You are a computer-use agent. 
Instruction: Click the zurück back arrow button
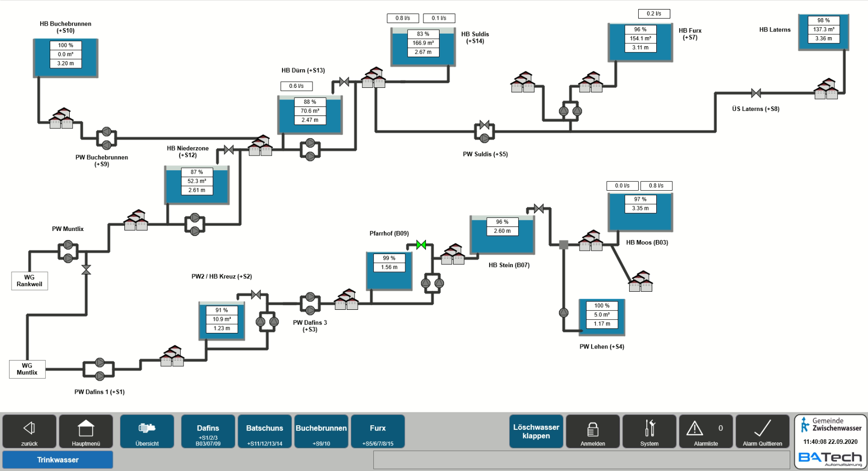point(30,431)
